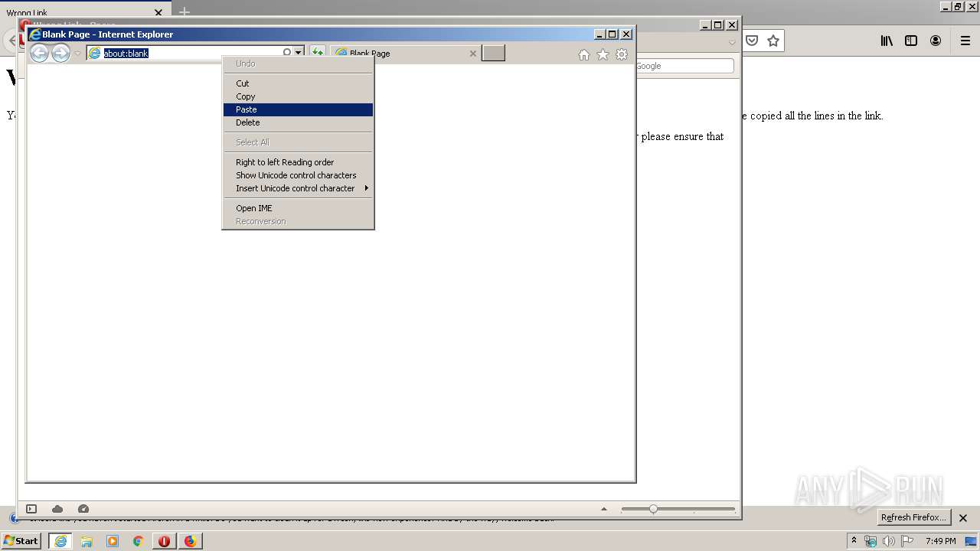Image resolution: width=980 pixels, height=551 pixels.
Task: Close the Wrong Link Firefox tab
Action: pos(158,13)
